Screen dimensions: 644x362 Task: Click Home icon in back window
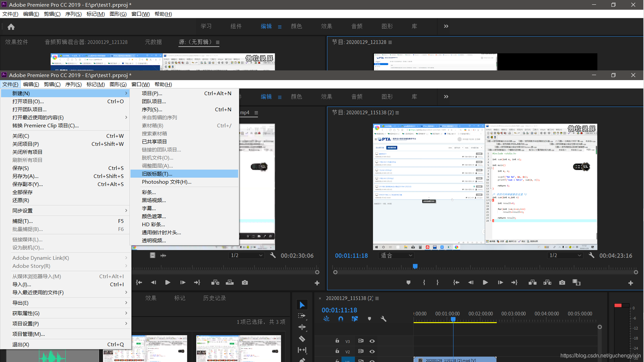pos(11,27)
